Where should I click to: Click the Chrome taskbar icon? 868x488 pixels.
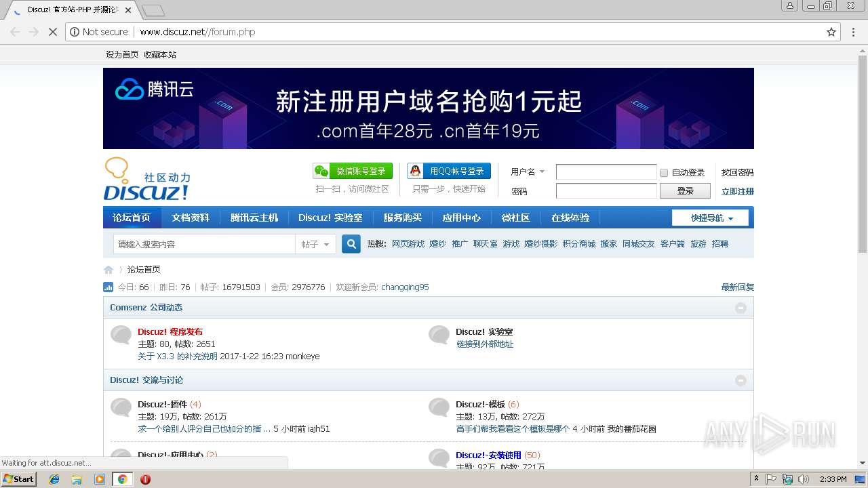pos(122,479)
